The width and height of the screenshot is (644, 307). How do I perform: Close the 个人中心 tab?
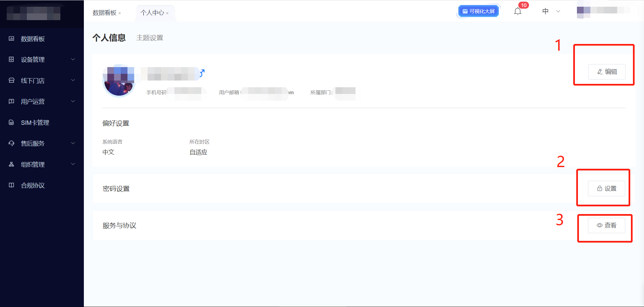(x=167, y=13)
